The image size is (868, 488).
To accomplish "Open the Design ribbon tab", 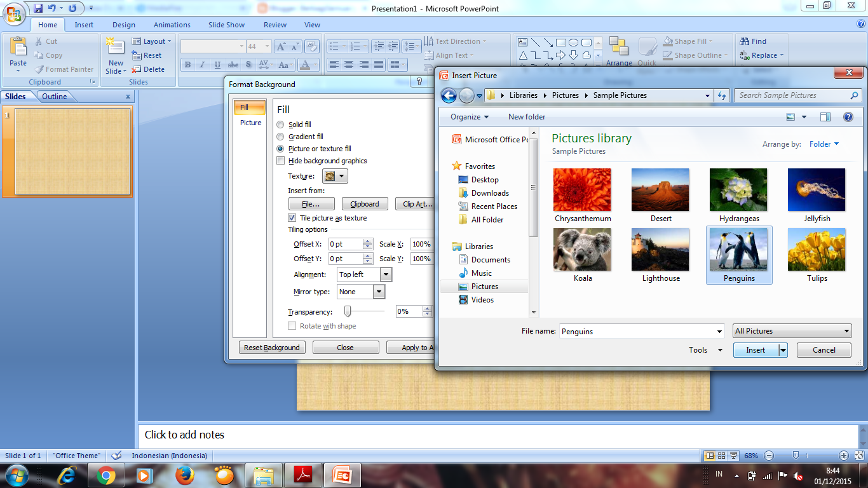I will tap(124, 25).
